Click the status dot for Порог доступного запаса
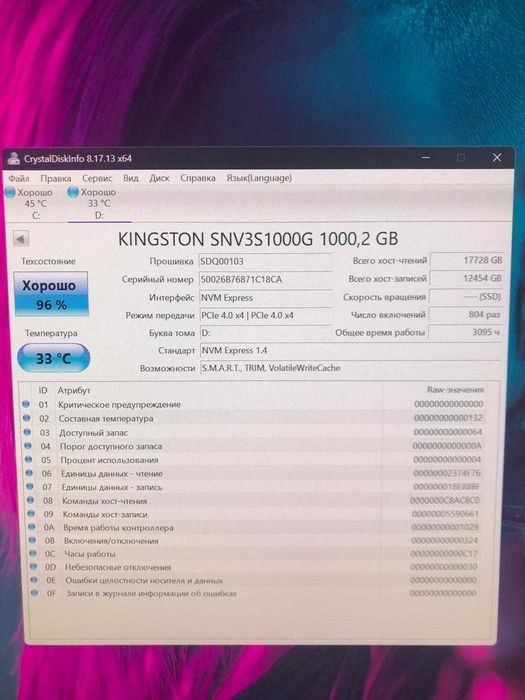 click(28, 446)
